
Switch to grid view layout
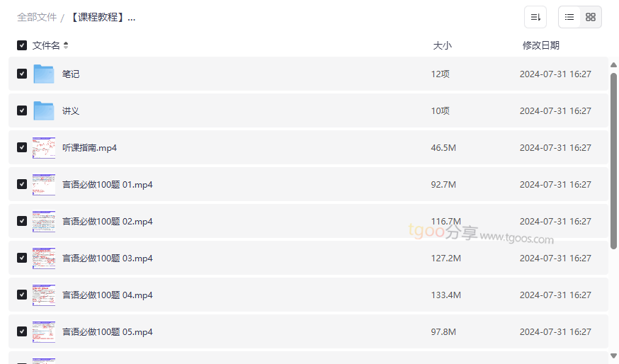pyautogui.click(x=591, y=17)
